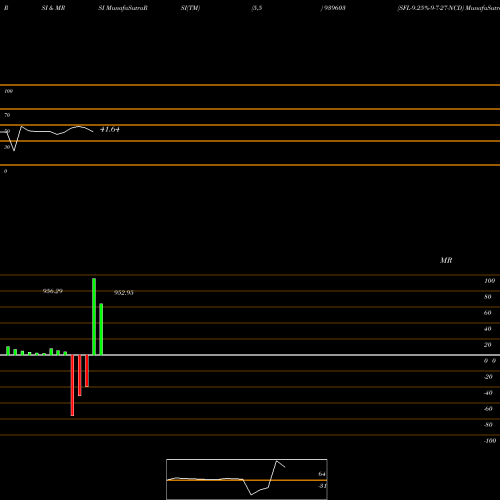The height and width of the screenshot is (500, 500).
Task: Click the 952.95 price label
Action: coord(124,293)
